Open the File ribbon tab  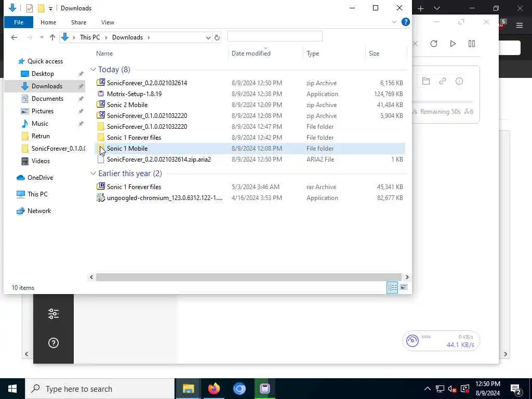[19, 22]
